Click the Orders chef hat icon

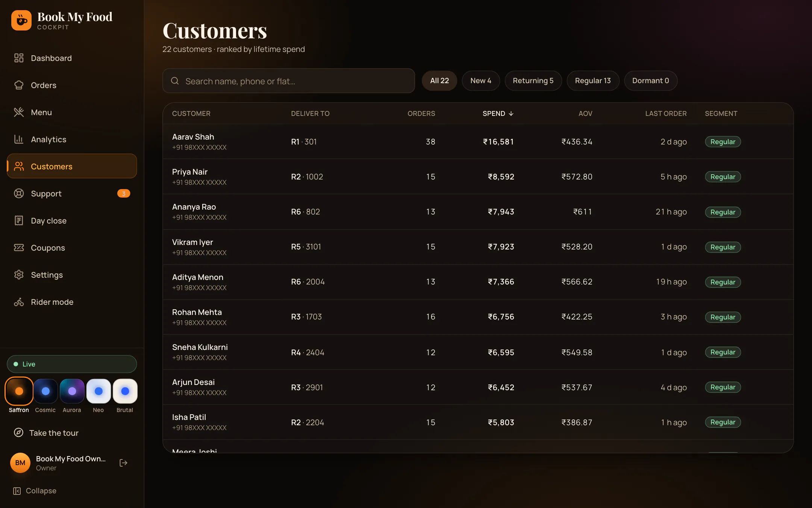tap(19, 85)
